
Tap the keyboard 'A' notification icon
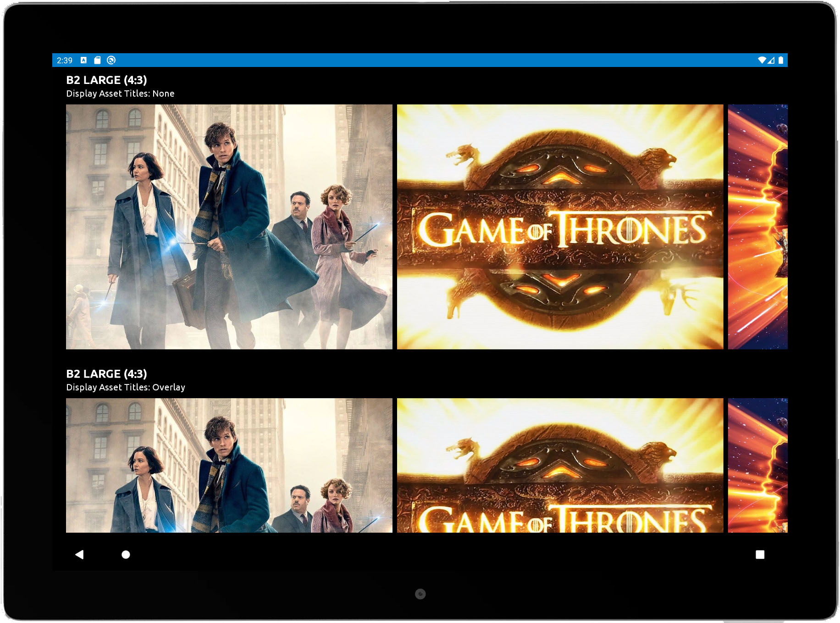(83, 60)
